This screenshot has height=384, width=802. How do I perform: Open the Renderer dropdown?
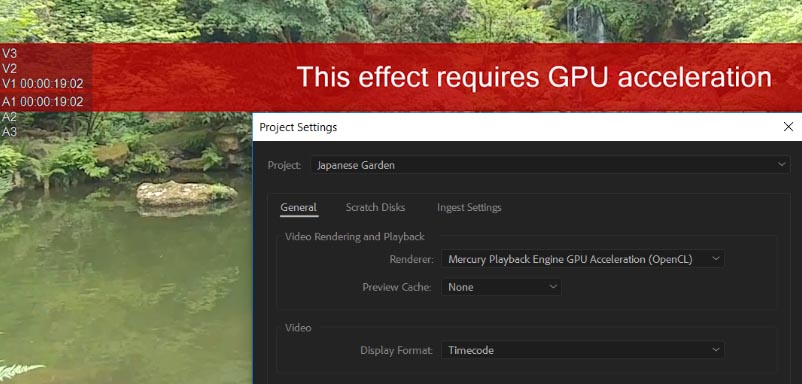coord(583,259)
